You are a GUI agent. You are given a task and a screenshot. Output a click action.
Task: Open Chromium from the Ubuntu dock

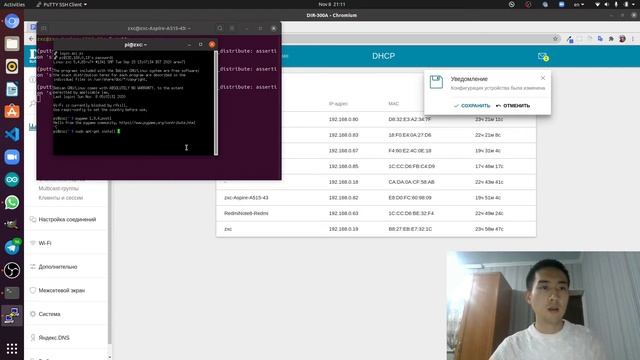[12, 21]
